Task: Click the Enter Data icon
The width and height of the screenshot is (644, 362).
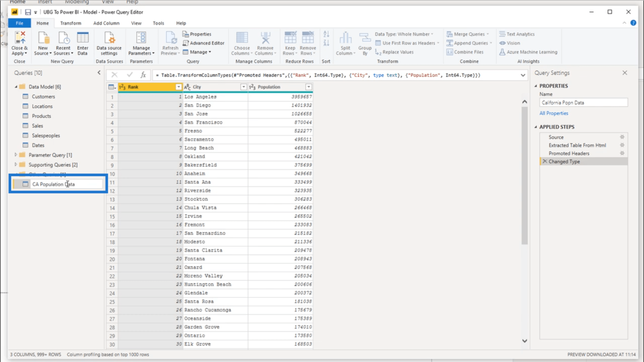Action: pyautogui.click(x=82, y=38)
